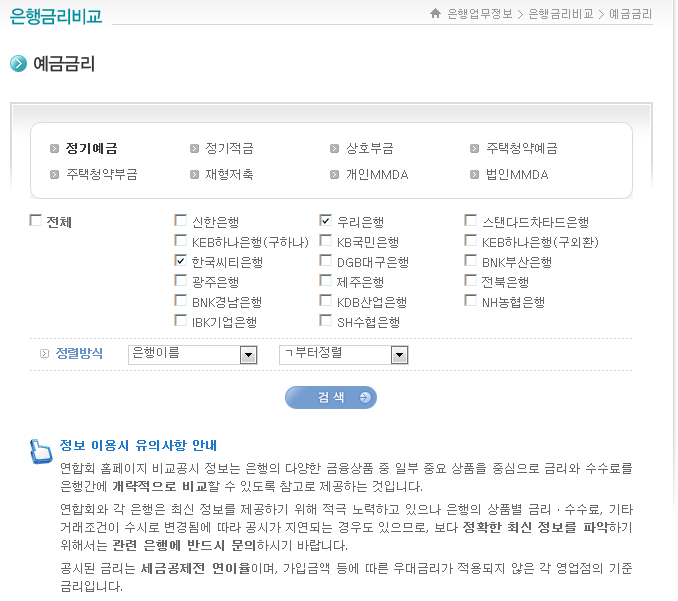The width and height of the screenshot is (678, 601).
Task: Click the arrow bullet icon beside 상호부금
Action: tap(334, 149)
